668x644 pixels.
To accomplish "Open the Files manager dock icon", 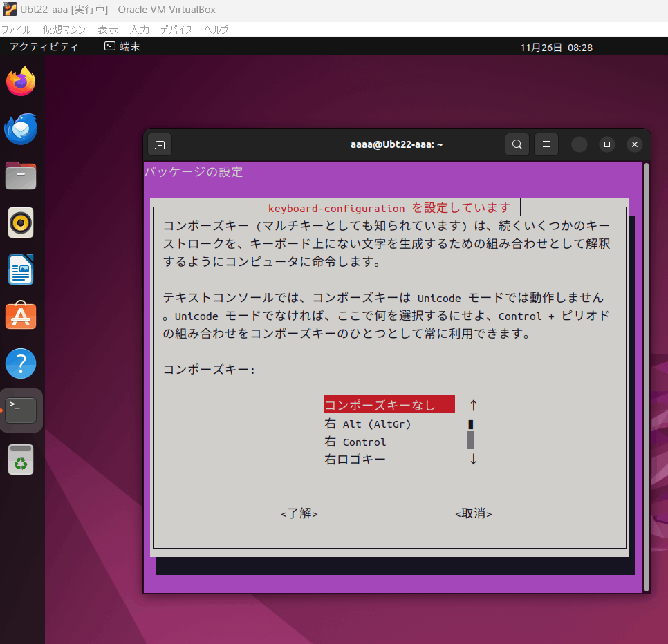I will tap(21, 176).
